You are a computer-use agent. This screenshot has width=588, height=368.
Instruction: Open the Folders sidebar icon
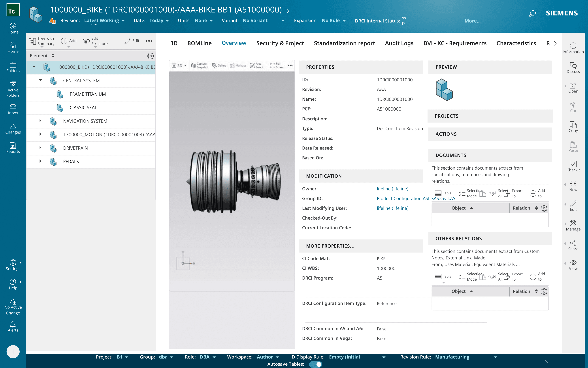click(13, 67)
